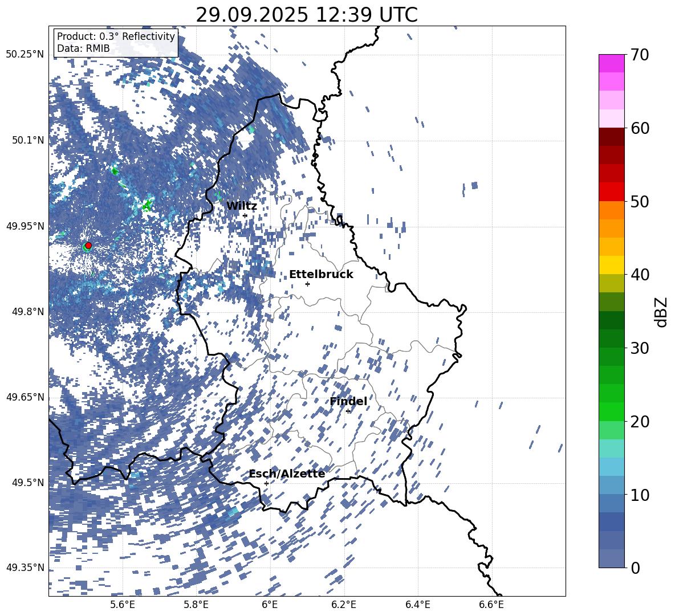The width and height of the screenshot is (675, 616).
Task: Click the Esch/Alzette station cross marker
Action: pyautogui.click(x=266, y=483)
